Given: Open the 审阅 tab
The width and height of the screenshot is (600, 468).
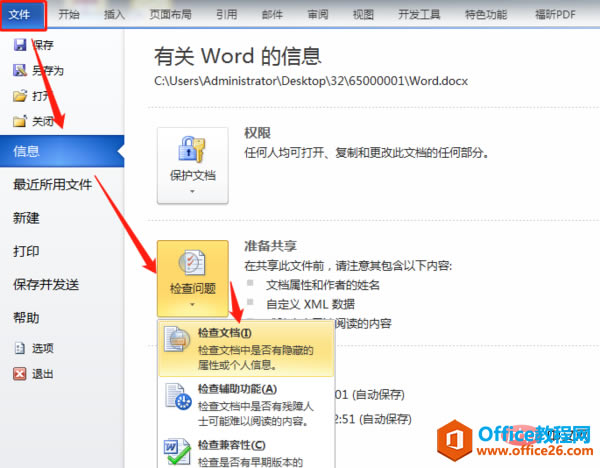Looking at the screenshot, I should point(318,15).
